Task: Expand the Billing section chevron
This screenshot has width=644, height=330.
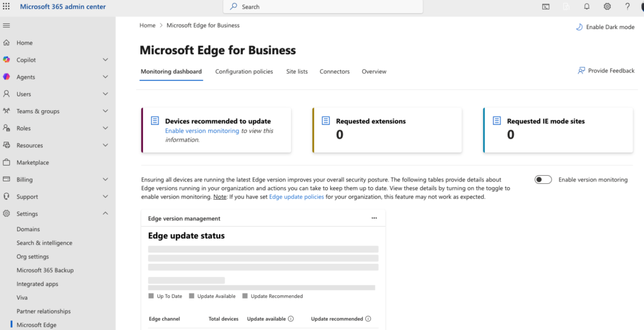Action: tap(105, 179)
